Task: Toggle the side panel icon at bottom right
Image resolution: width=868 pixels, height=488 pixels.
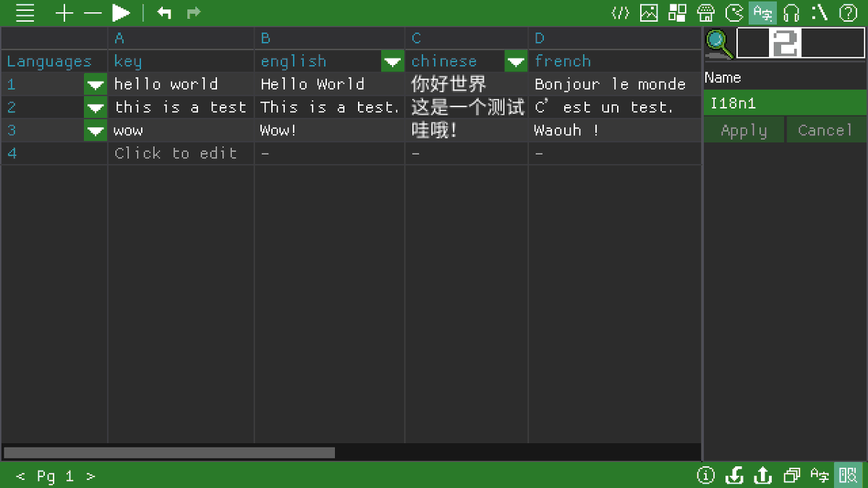Action: click(848, 475)
